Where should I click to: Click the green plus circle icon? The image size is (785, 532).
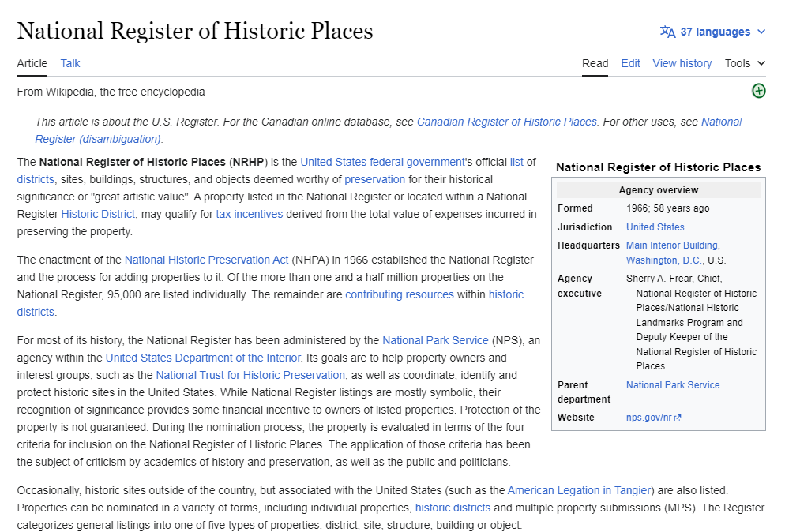(758, 91)
